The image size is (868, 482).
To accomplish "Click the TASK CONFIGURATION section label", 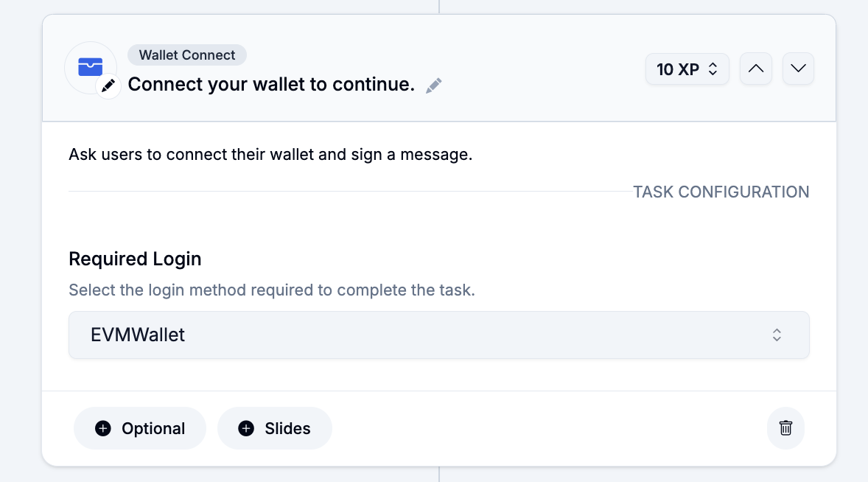I will click(x=721, y=192).
